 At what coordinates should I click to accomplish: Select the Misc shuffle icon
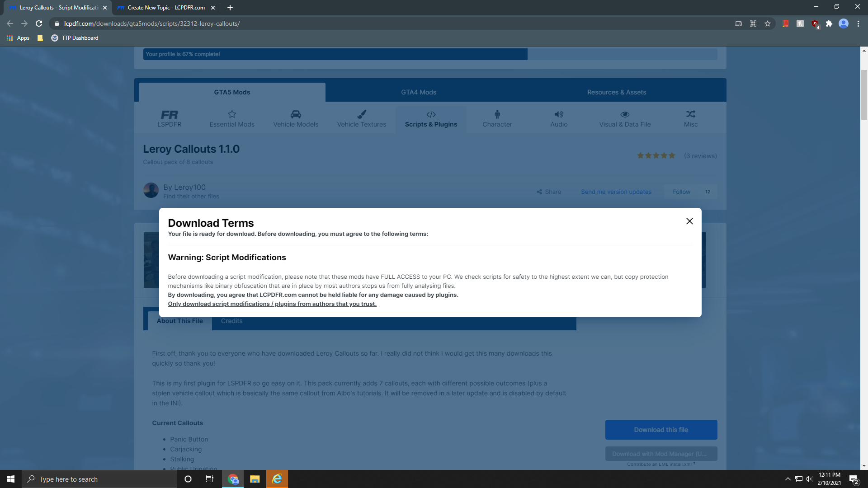[x=690, y=114]
